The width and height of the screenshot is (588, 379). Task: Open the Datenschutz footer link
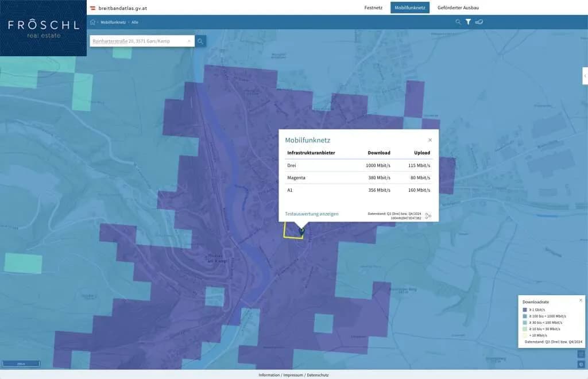pyautogui.click(x=318, y=375)
